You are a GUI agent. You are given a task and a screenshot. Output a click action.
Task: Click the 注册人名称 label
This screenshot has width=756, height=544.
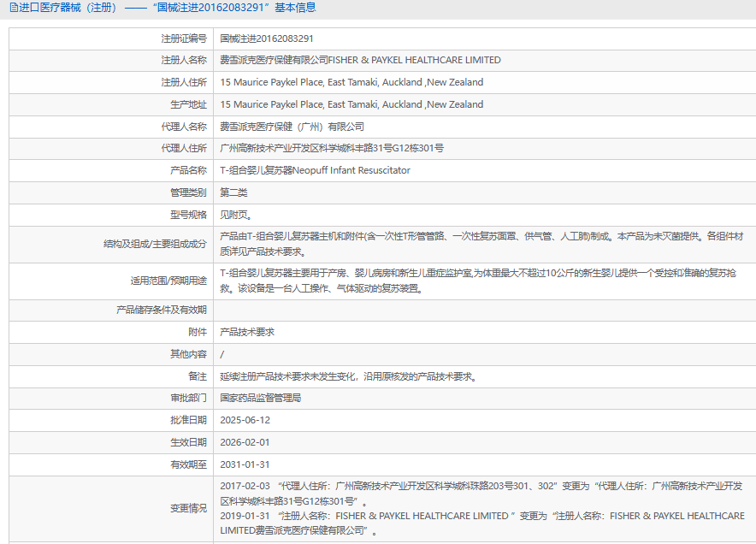(x=184, y=60)
